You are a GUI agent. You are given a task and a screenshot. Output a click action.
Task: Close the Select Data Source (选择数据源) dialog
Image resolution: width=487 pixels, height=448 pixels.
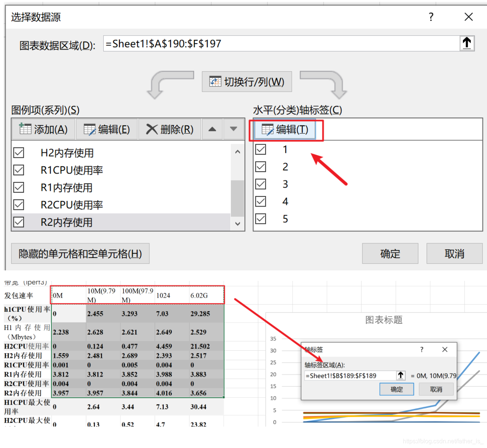coord(468,17)
